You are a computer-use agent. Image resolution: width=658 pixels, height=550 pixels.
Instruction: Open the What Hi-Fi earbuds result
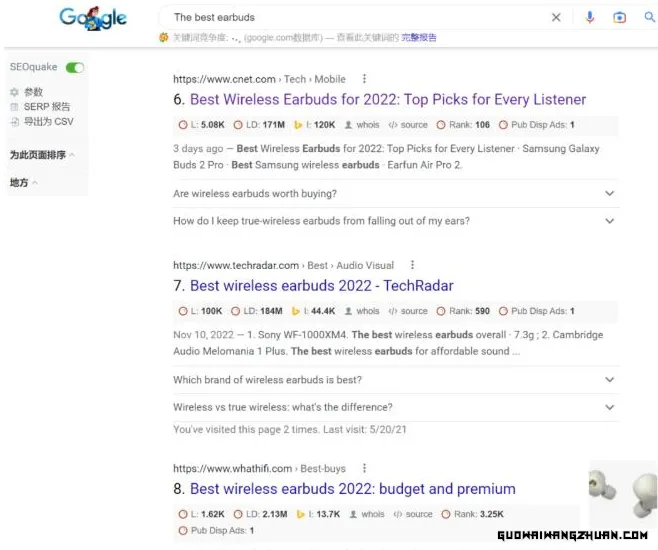coord(352,489)
